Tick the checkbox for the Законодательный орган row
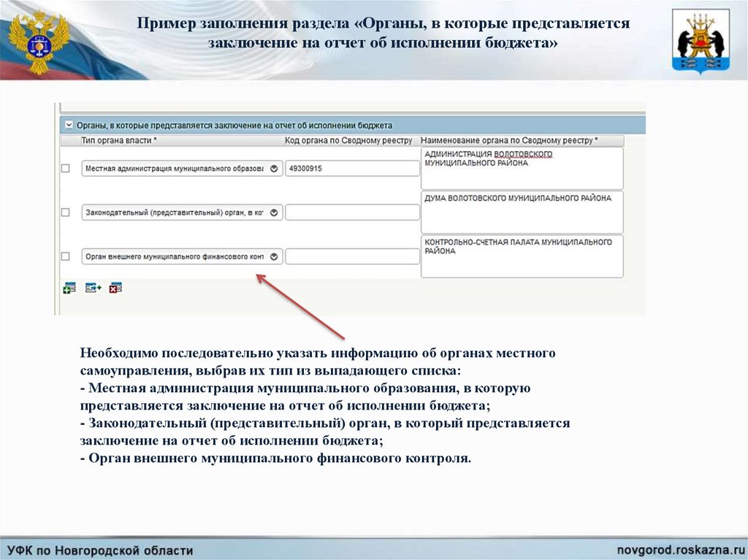The width and height of the screenshot is (748, 560). click(65, 212)
